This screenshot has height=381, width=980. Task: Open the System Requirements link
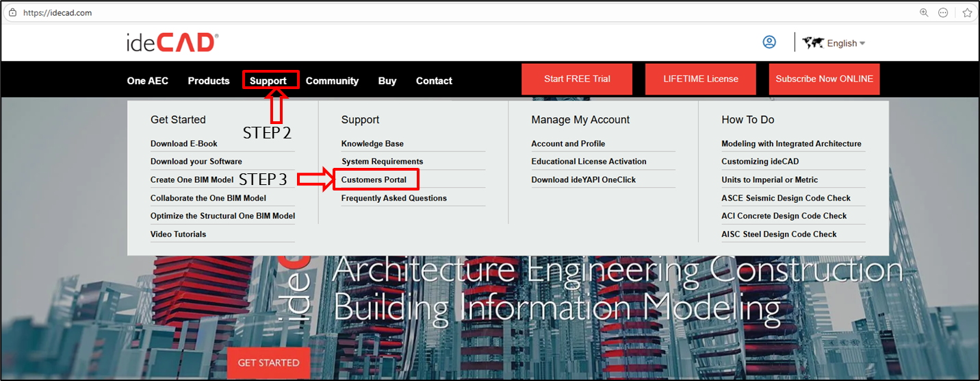click(x=382, y=162)
